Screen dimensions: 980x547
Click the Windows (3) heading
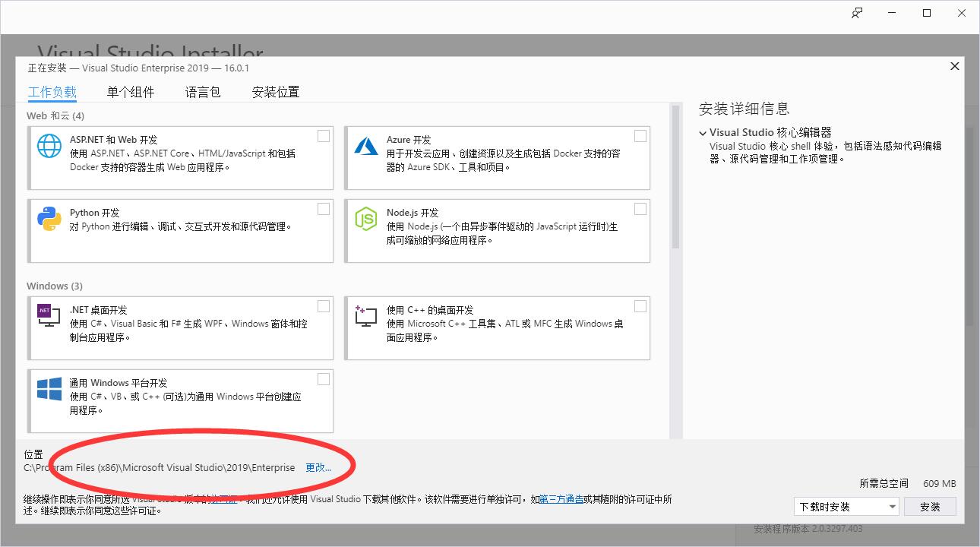pyautogui.click(x=55, y=286)
